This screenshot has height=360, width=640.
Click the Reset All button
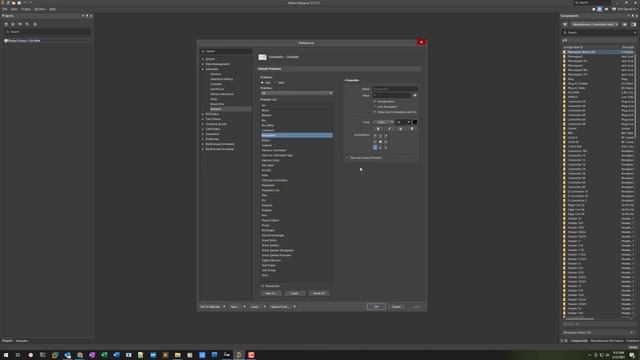(319, 293)
